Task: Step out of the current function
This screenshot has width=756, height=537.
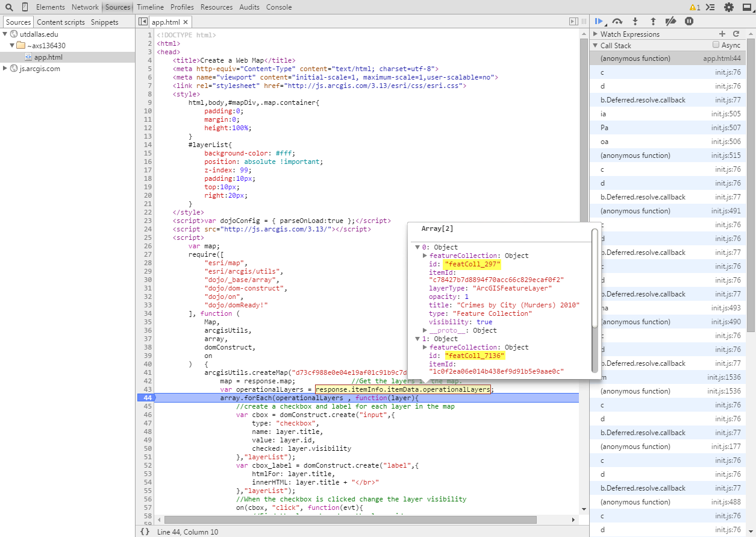Action: pyautogui.click(x=653, y=22)
